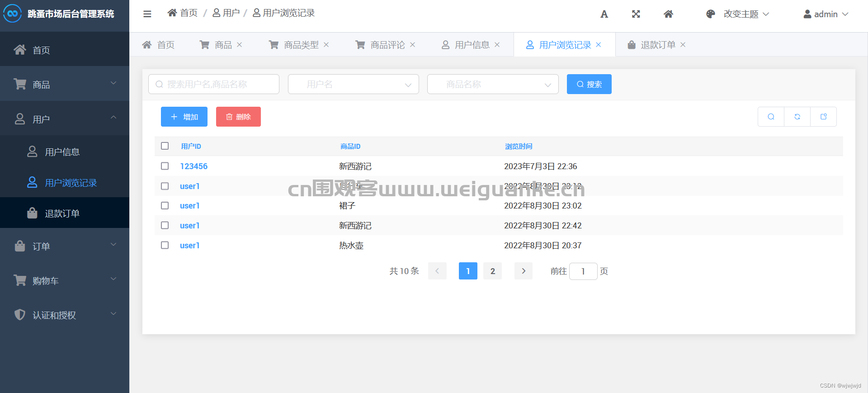
Task: Click the font size A icon
Action: 604,14
